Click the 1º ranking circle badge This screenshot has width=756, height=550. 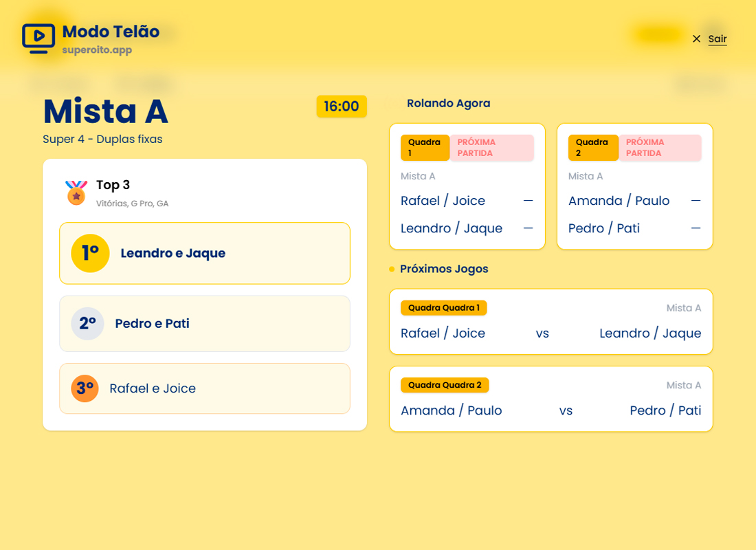(x=90, y=253)
